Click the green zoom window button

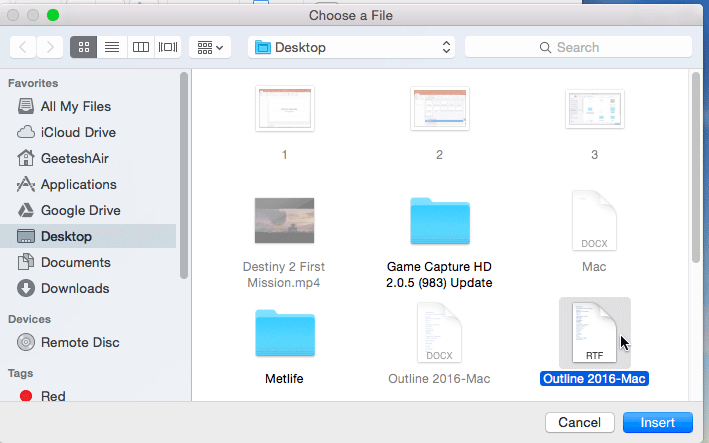(x=53, y=15)
